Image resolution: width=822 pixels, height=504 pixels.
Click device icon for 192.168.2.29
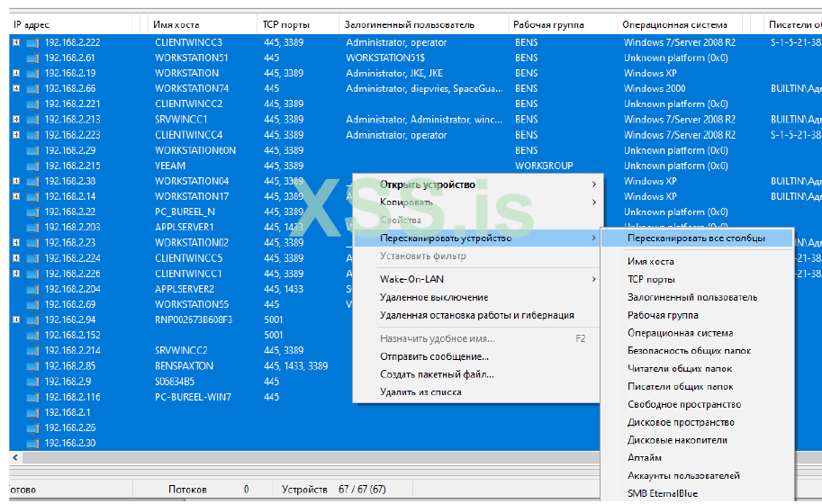pyautogui.click(x=32, y=151)
